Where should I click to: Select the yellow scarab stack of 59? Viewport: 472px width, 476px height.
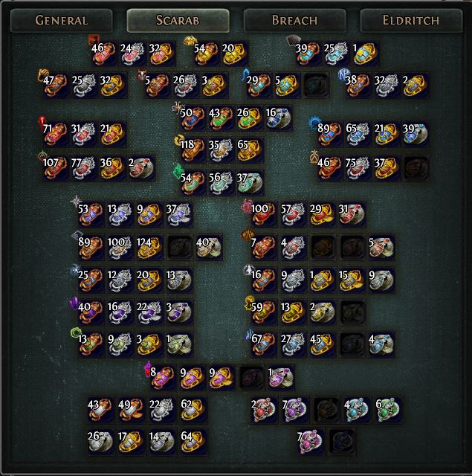click(263, 312)
